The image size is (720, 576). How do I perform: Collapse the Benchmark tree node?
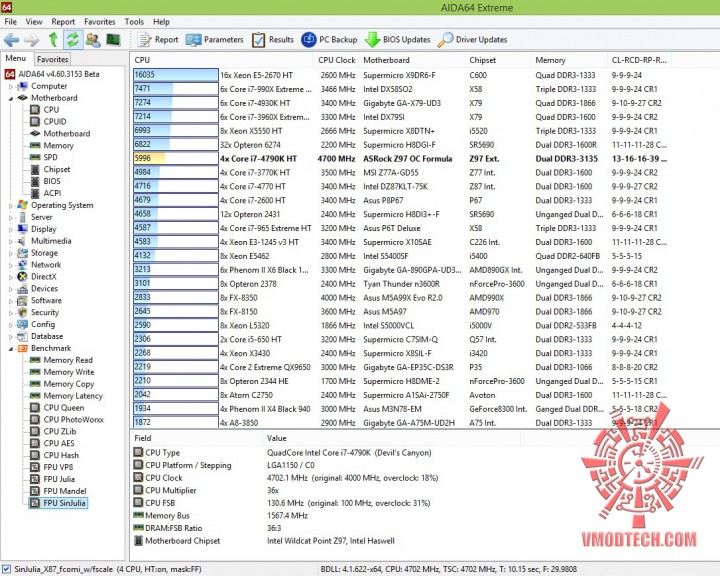pyautogui.click(x=11, y=349)
